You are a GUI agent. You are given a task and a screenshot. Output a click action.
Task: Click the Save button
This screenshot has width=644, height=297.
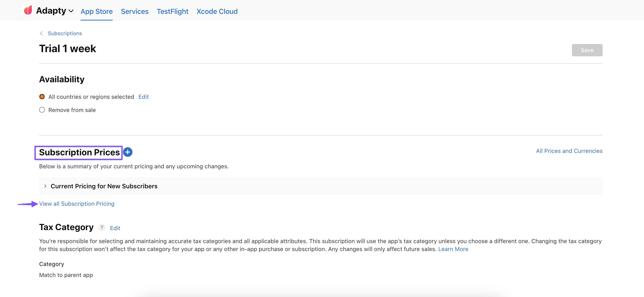pos(587,50)
